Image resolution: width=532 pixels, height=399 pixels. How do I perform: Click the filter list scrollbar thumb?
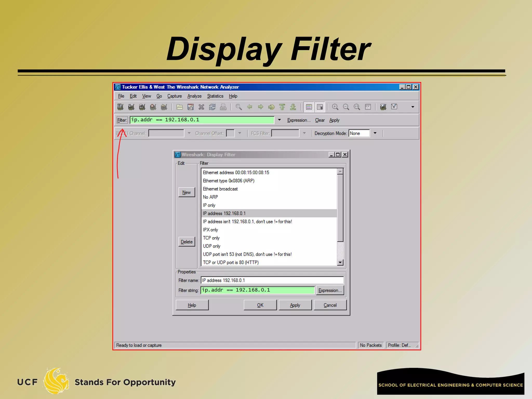(340, 208)
